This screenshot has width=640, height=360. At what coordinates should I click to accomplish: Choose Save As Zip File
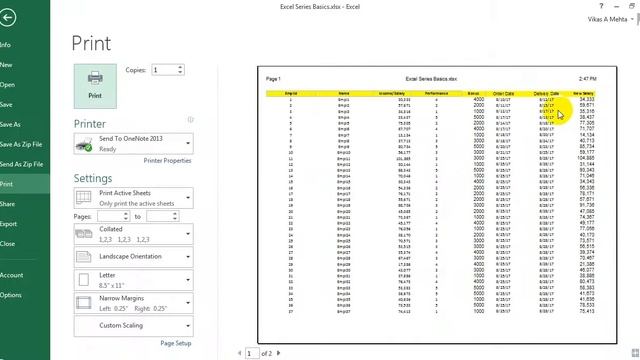click(x=21, y=144)
